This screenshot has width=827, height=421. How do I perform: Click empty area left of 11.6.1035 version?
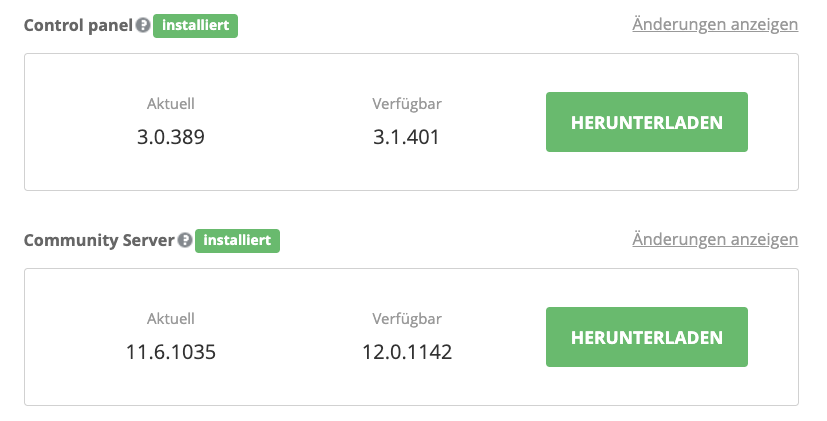(74, 352)
